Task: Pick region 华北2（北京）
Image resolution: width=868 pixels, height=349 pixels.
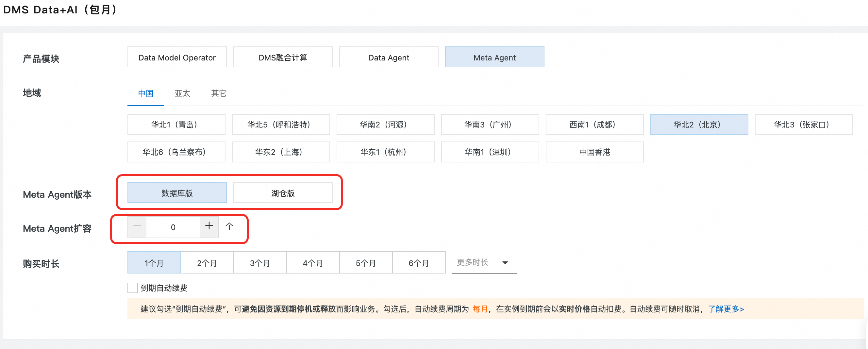Action: [699, 125]
